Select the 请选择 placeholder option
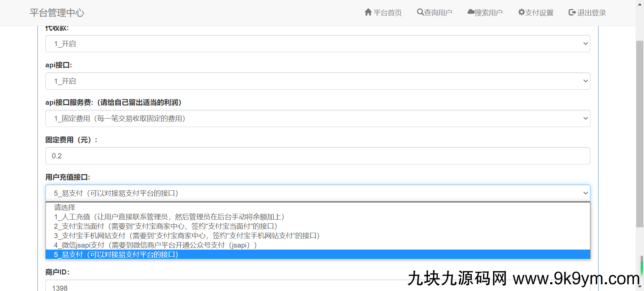Image resolution: width=644 pixels, height=291 pixels. 65,207
